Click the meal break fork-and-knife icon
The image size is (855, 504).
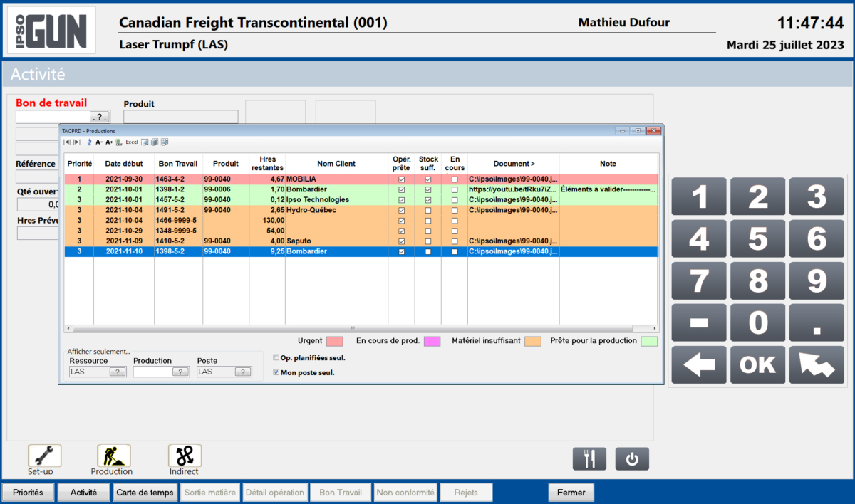(589, 459)
